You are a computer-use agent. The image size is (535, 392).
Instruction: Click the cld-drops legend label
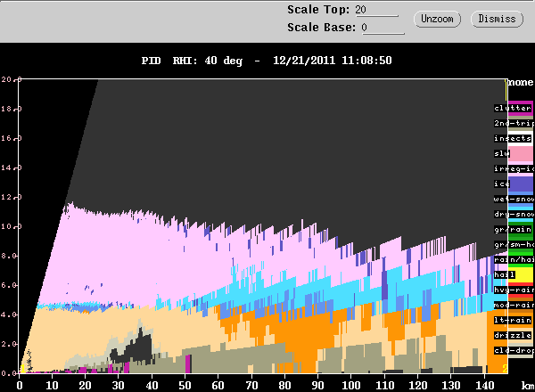pos(514,350)
